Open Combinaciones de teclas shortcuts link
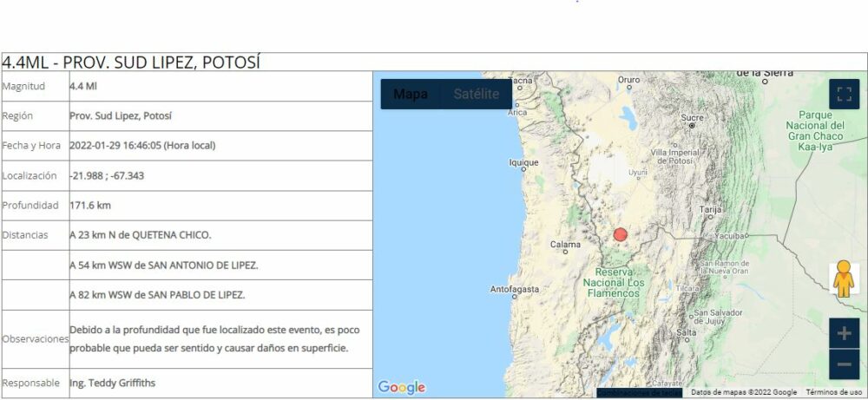 point(639,392)
